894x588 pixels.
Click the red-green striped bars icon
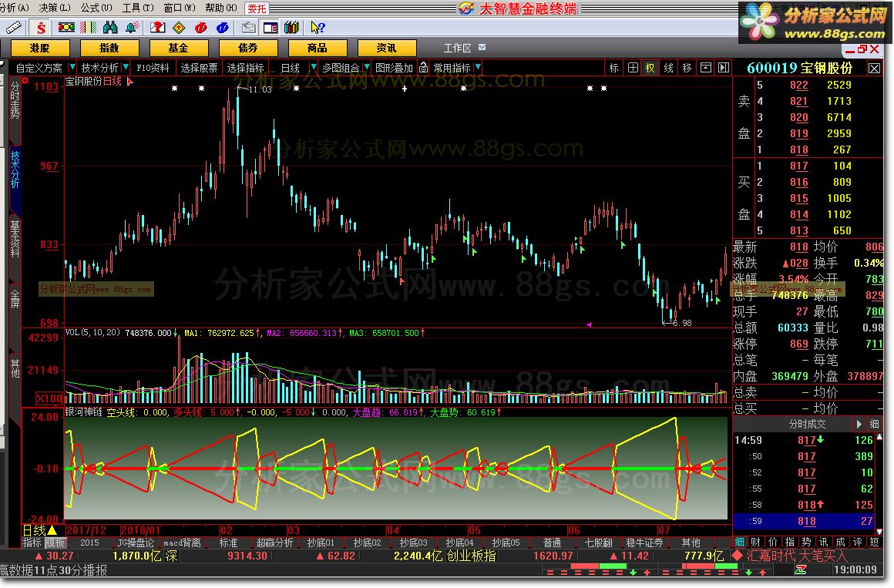(x=89, y=27)
